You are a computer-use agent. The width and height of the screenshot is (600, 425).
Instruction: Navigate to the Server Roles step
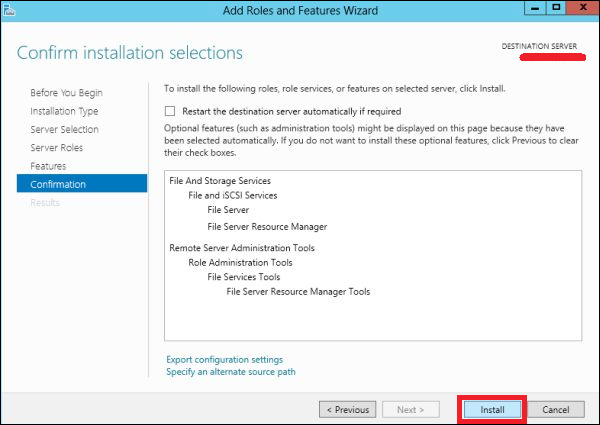click(x=57, y=148)
